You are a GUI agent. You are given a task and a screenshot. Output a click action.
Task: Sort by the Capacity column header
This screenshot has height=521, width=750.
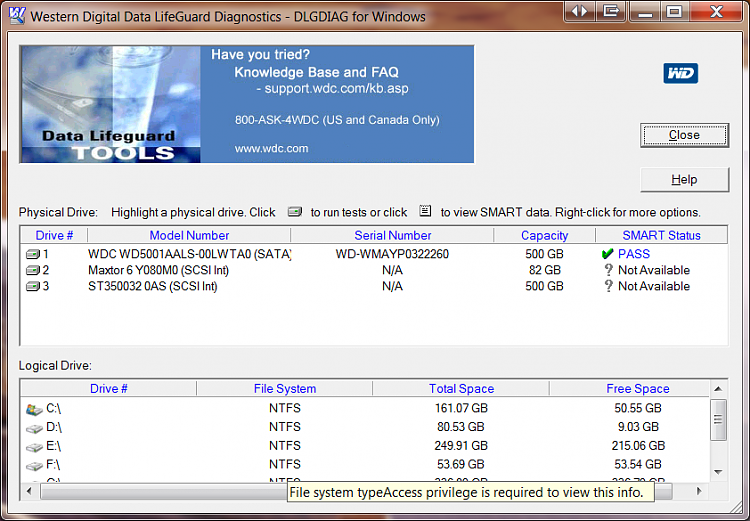coord(544,235)
